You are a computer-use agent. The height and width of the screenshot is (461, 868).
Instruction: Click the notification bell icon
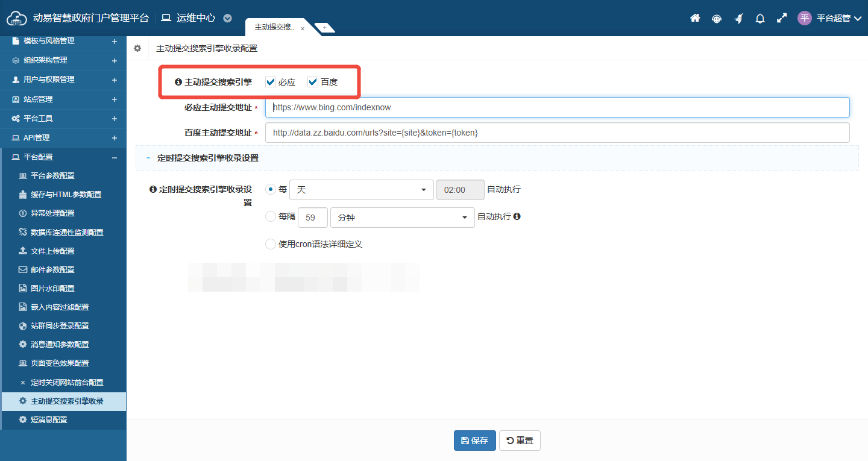click(760, 18)
